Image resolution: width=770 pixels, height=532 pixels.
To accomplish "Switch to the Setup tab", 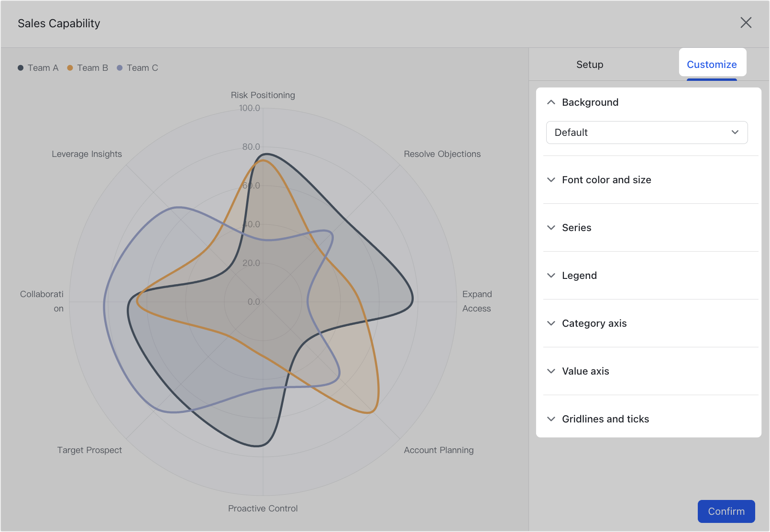I will coord(589,64).
